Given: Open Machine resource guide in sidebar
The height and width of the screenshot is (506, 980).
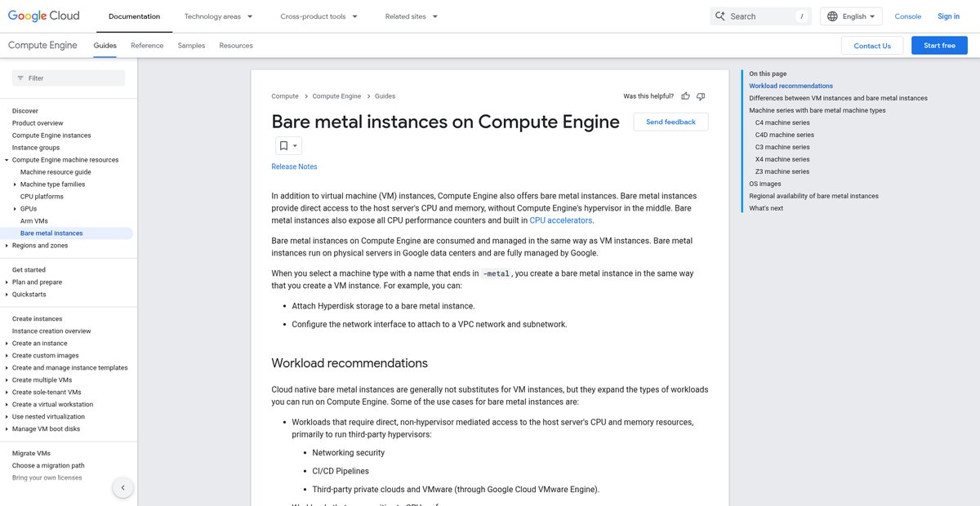Looking at the screenshot, I should pos(56,172).
